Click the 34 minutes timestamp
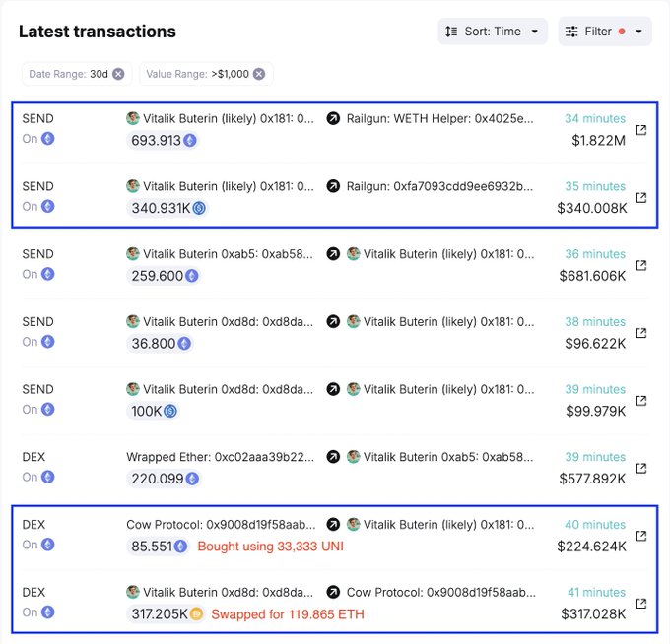The width and height of the screenshot is (670, 644). (x=594, y=118)
